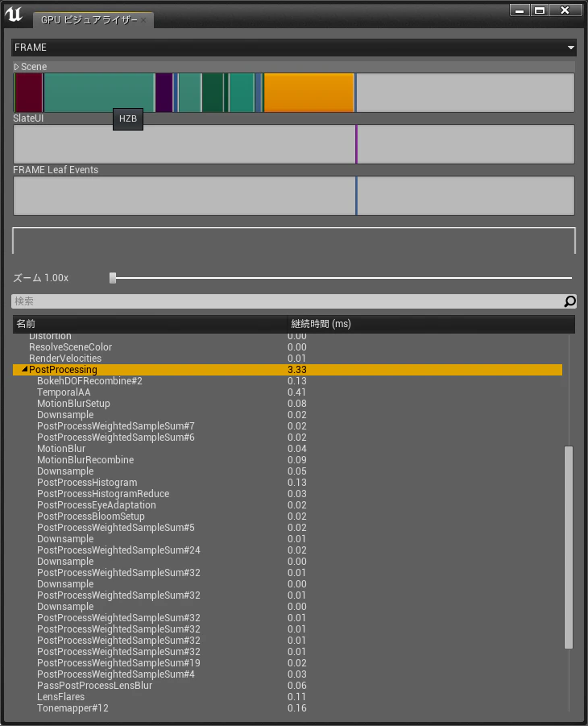Expand the Scene timeline section
This screenshot has width=588, height=726.
point(16,67)
